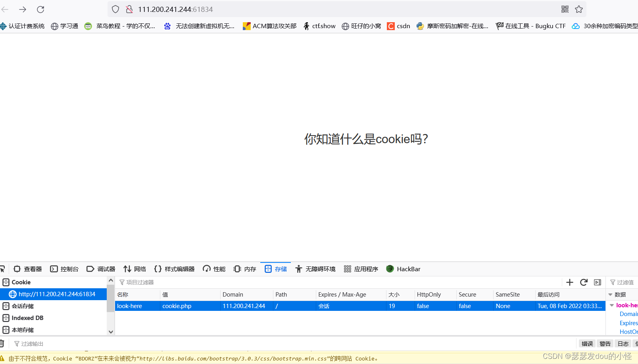Select http://111.200.241.244:61834 cookie host
Screen dimensions: 638x364
[x=54, y=294]
